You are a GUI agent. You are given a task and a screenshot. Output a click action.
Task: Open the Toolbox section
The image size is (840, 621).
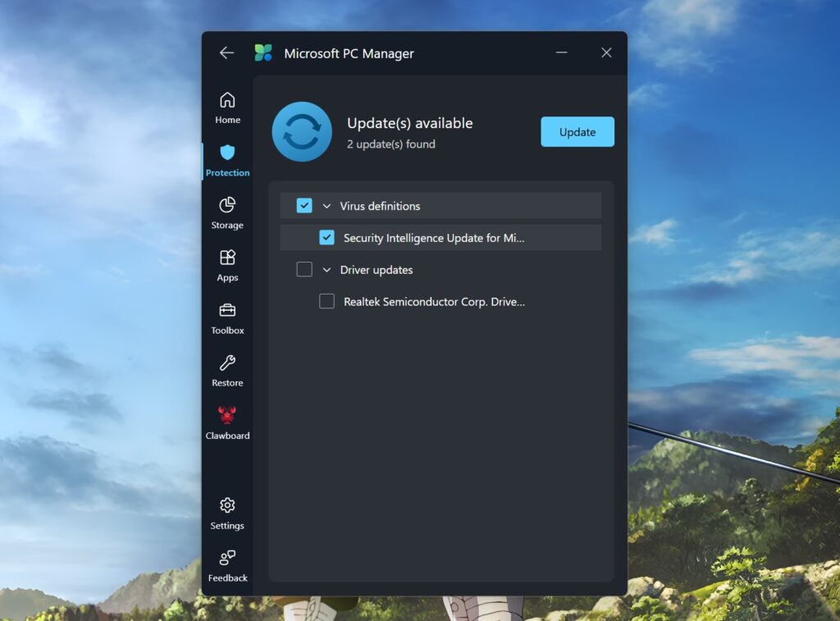coord(226,316)
